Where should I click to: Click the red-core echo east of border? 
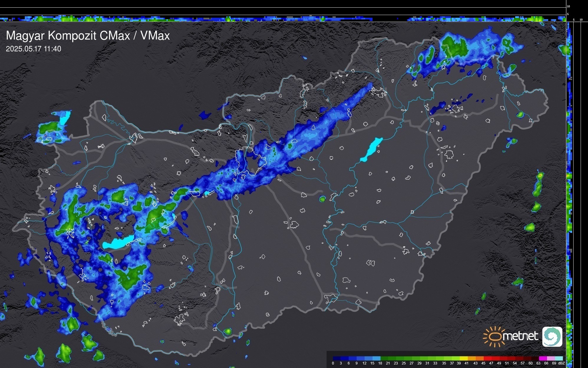coord(540,175)
